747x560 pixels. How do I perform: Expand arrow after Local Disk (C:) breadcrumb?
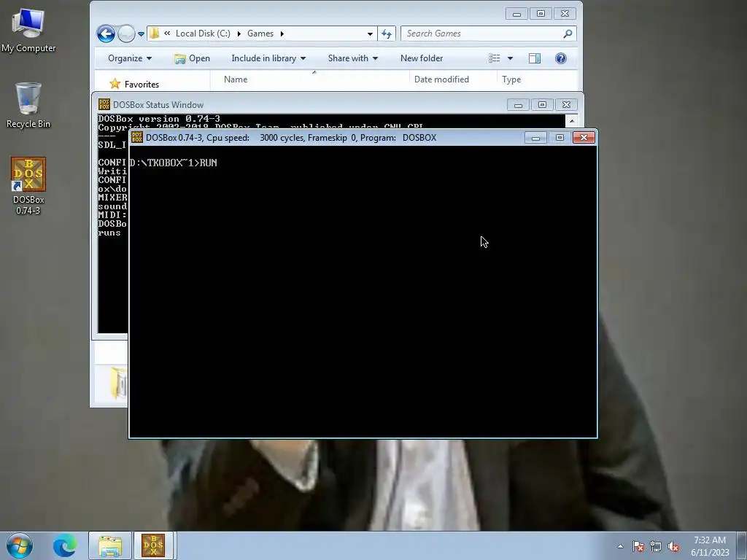(x=239, y=34)
